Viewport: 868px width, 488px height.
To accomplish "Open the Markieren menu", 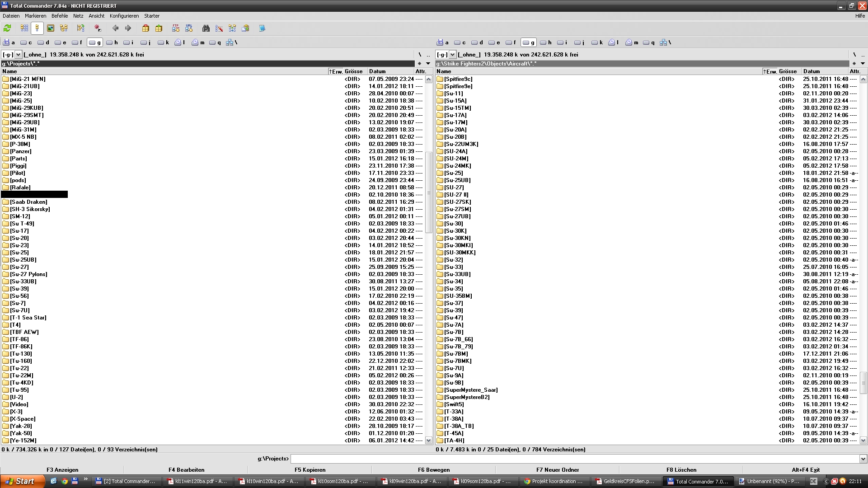I will 36,16.
